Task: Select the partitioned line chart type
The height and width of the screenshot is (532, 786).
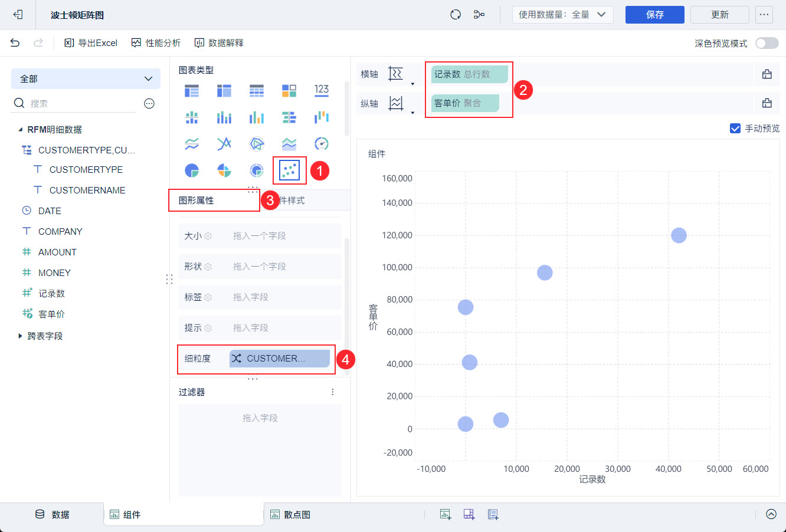Action: point(192,144)
